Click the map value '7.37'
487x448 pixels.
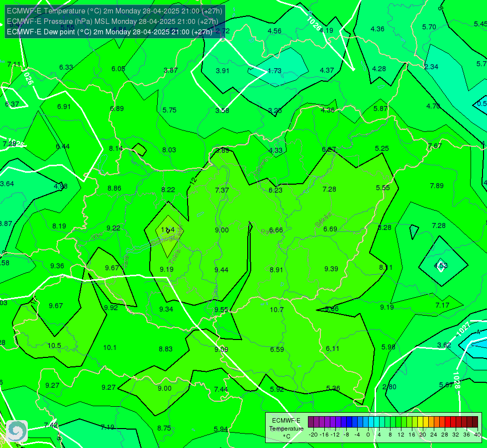pos(222,190)
